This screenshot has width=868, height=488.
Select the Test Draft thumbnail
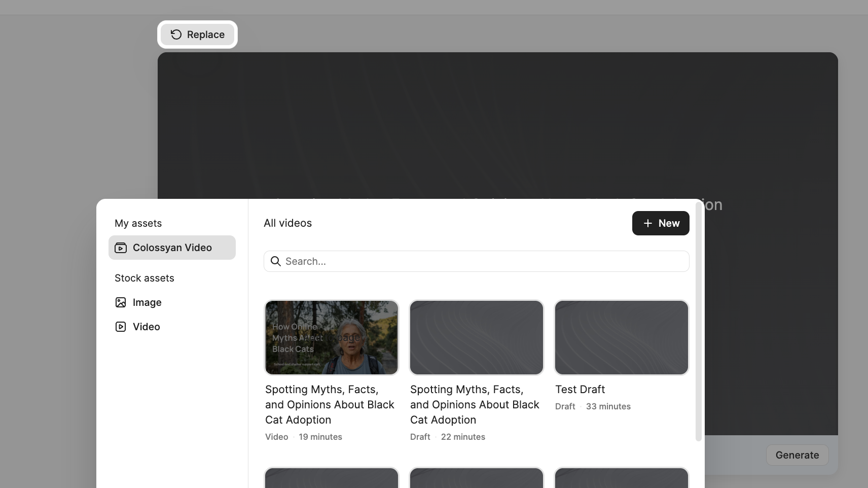click(622, 338)
